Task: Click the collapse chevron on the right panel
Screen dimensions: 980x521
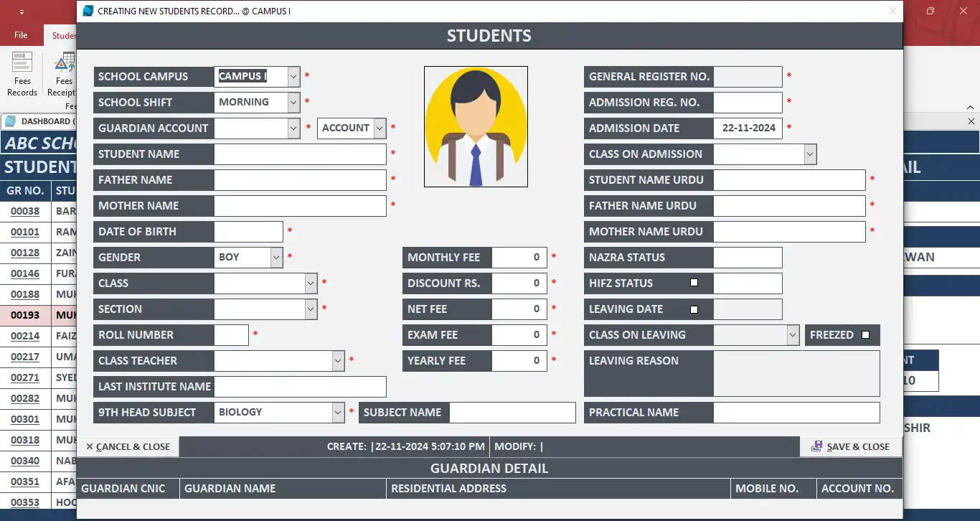Action: [x=969, y=107]
